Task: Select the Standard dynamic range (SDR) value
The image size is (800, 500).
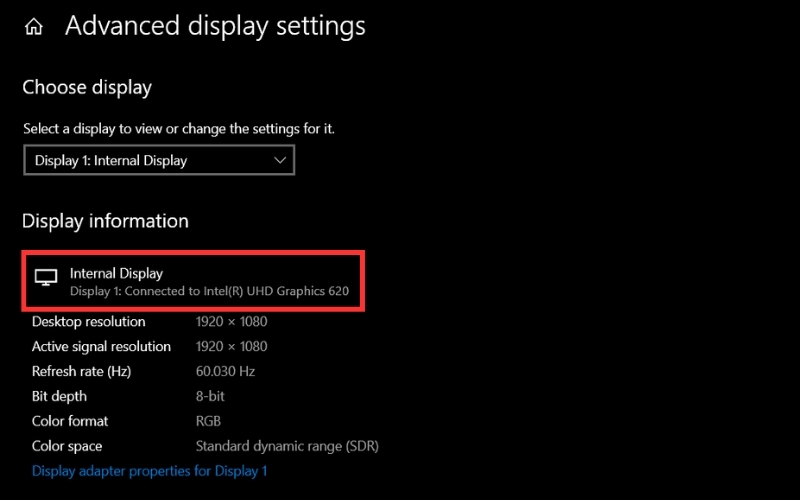Action: pos(287,447)
